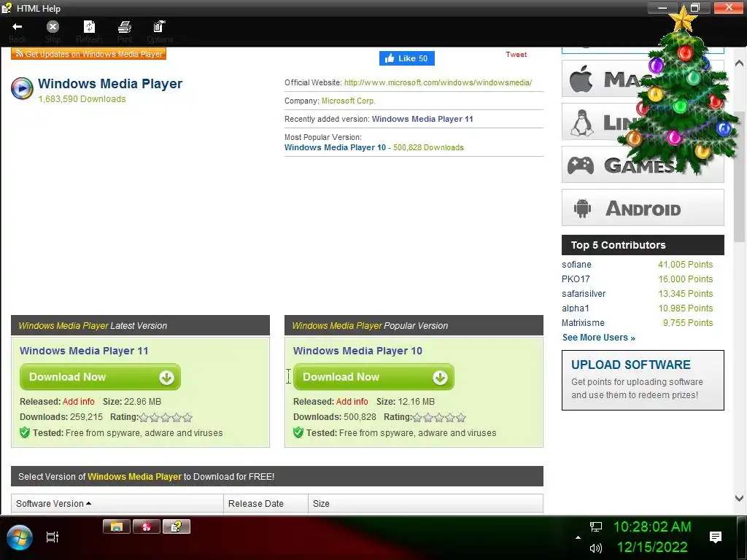Open the Windows Media Player title link
Viewport: 747px width, 560px height.
[110, 83]
